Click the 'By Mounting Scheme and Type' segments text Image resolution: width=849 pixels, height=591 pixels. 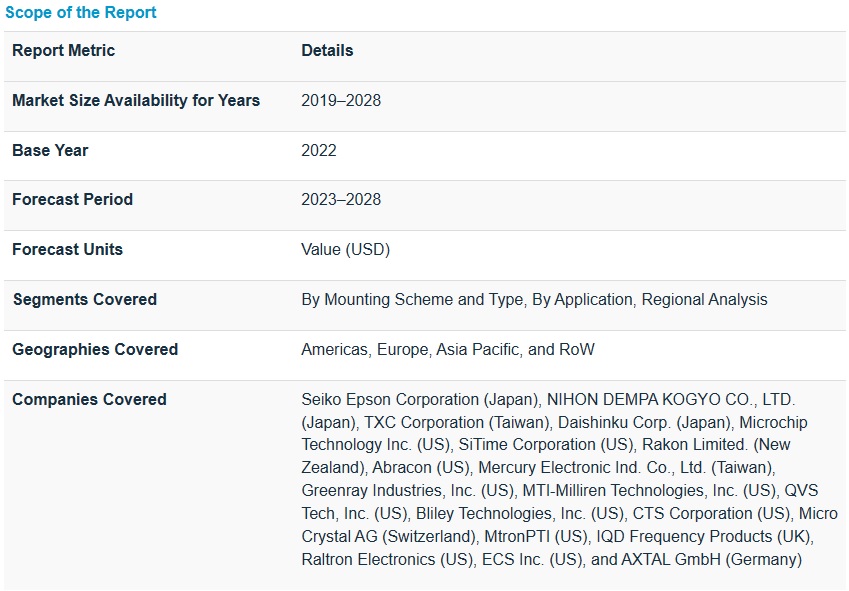(412, 300)
